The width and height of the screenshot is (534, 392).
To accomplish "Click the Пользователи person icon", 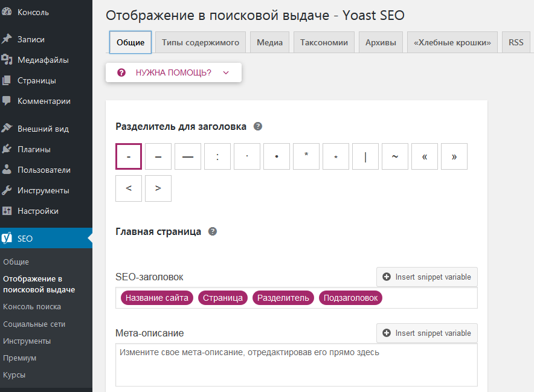I will (x=7, y=170).
